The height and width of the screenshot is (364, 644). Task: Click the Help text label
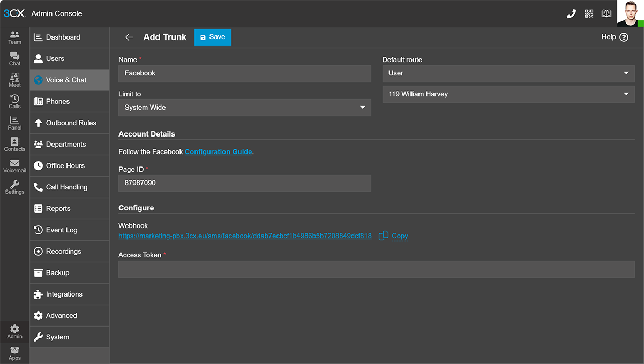609,37
